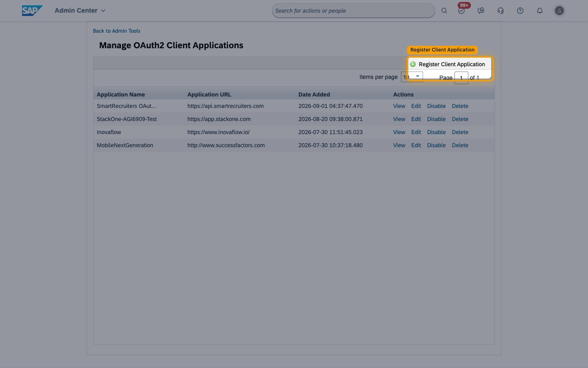Disable the Inovaflow application

click(x=437, y=132)
